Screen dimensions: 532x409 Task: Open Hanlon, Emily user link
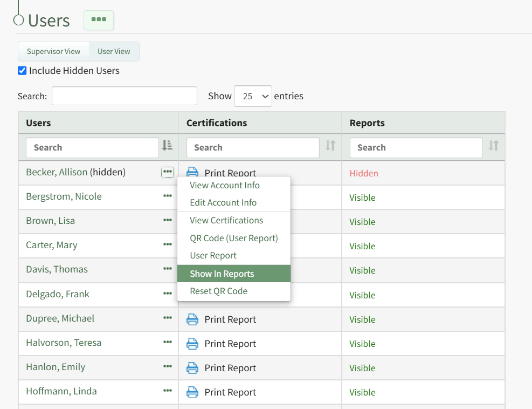pos(56,367)
